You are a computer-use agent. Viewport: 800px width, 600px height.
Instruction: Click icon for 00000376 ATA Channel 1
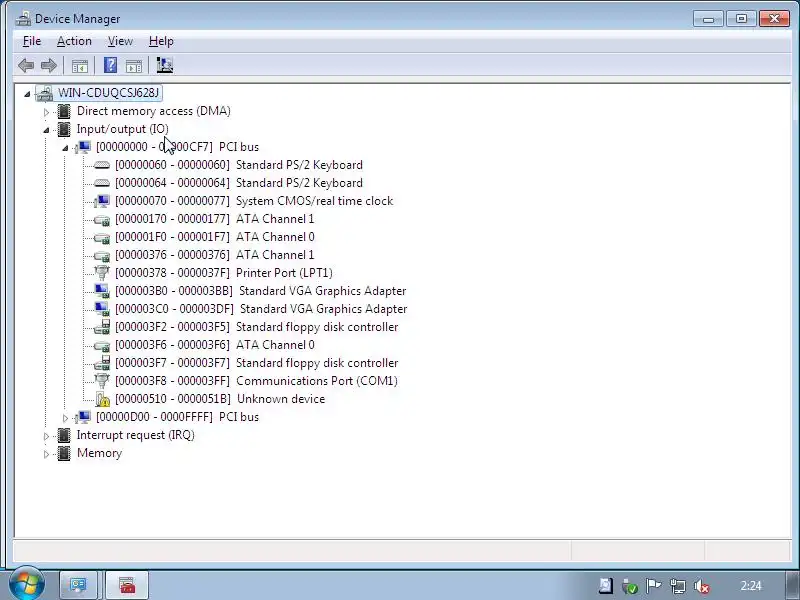102,255
